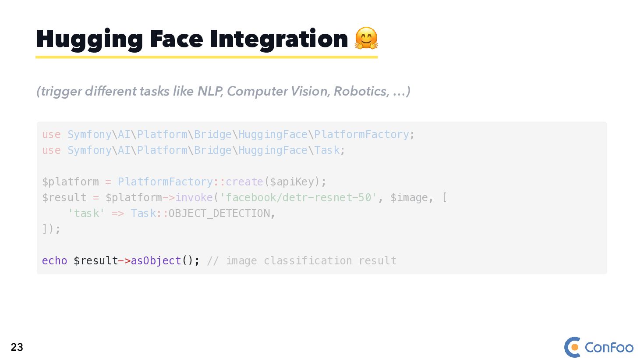Click the slide number 23

17,347
